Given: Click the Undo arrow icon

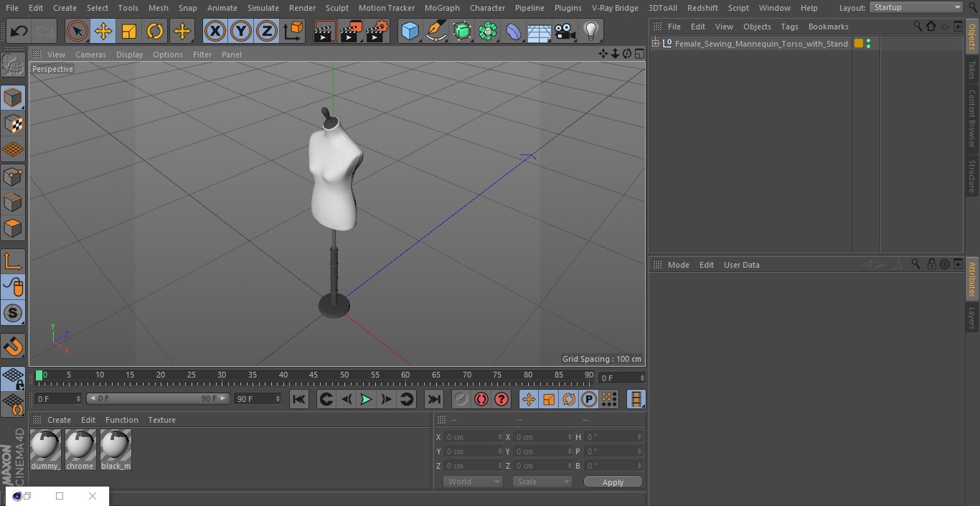Looking at the screenshot, I should [x=19, y=31].
